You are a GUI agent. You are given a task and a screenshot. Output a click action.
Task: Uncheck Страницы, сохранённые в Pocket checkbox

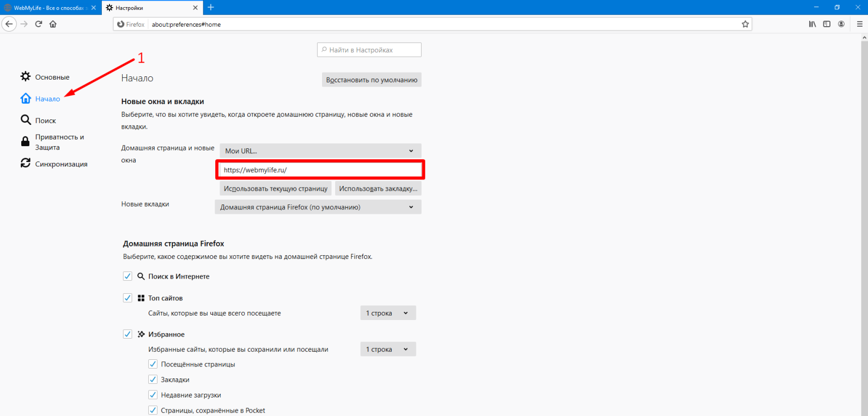[x=153, y=410]
